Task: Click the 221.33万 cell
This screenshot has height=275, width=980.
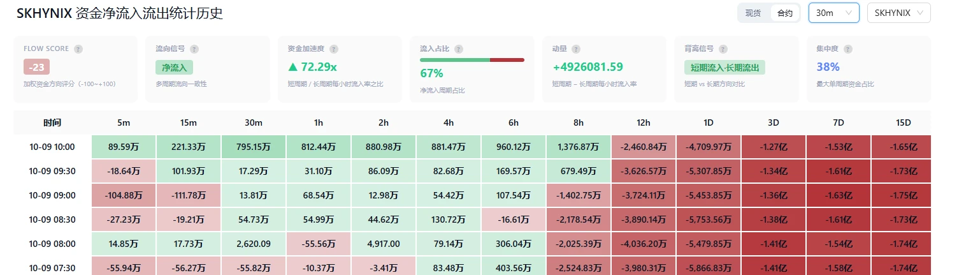Action: [189, 147]
